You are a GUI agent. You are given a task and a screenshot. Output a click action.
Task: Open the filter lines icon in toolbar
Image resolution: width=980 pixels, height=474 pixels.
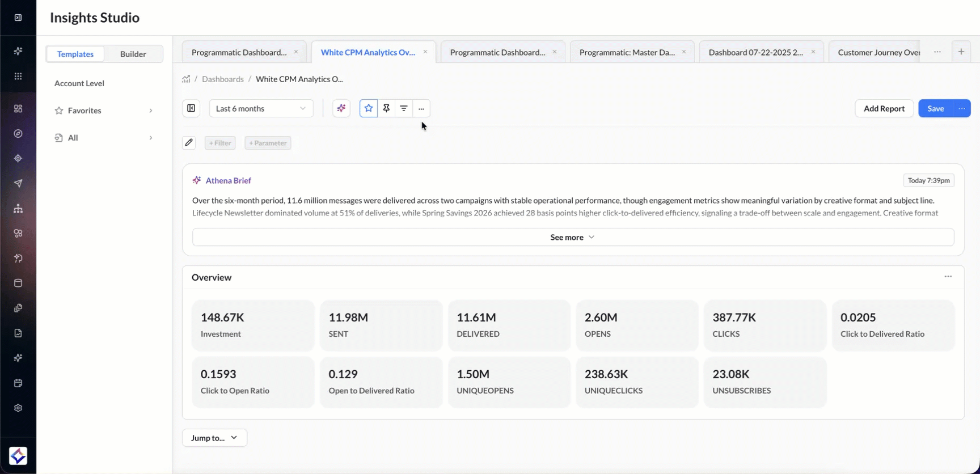(404, 108)
